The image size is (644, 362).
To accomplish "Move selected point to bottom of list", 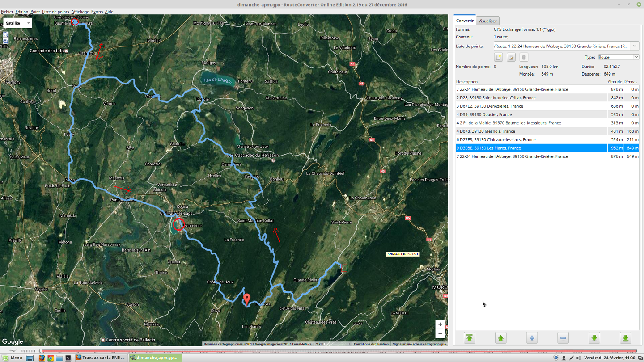I will [x=625, y=338].
